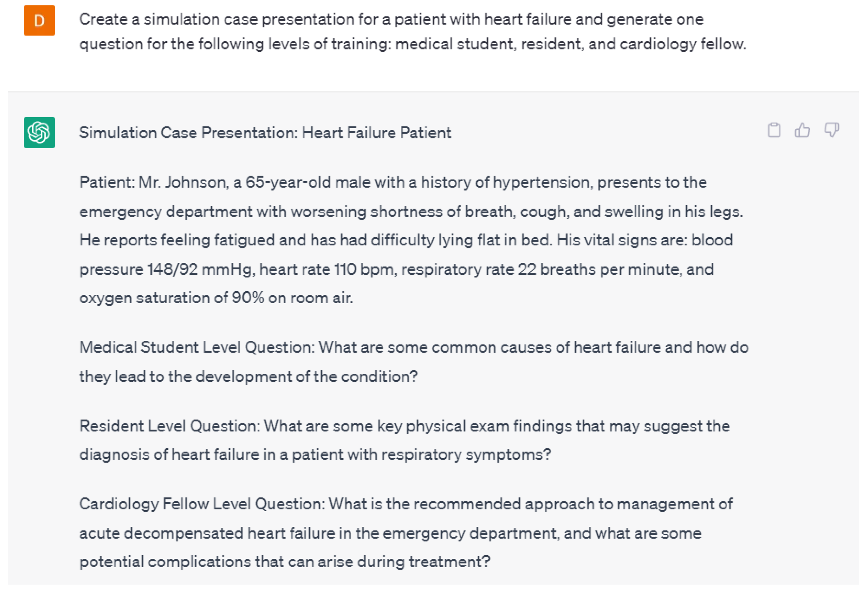Screen dimensions: 868x593
Task: Click 'key physical exam findings' phrase
Action: tap(474, 426)
